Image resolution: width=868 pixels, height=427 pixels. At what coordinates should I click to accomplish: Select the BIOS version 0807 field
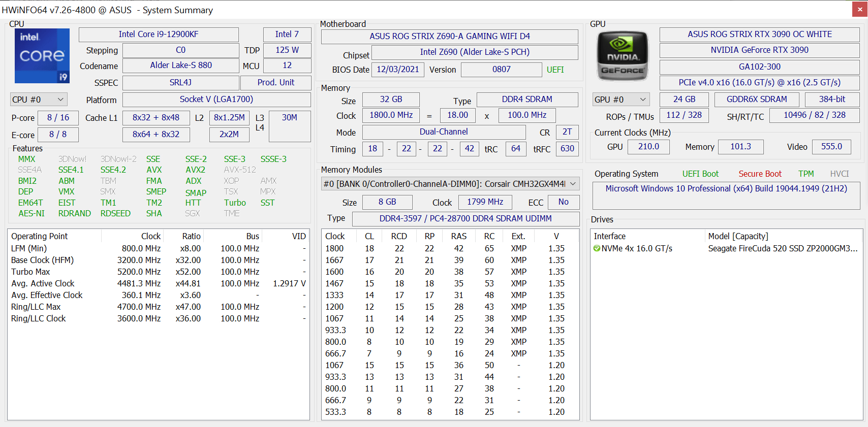coord(502,70)
